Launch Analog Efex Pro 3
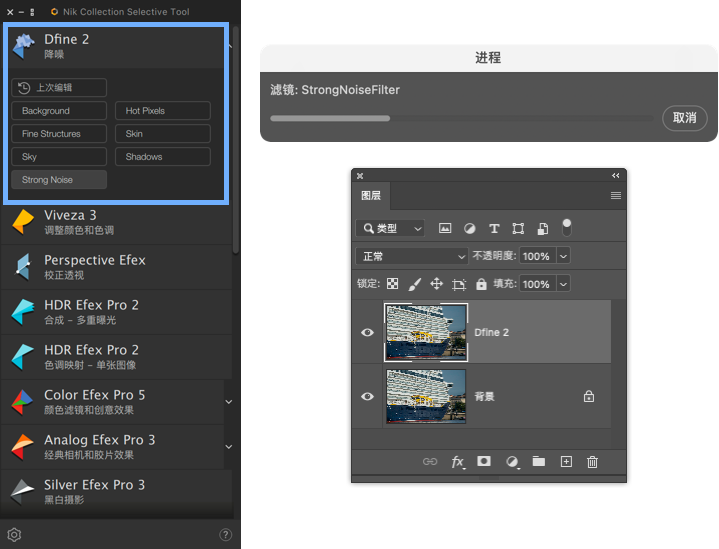Image resolution: width=719 pixels, height=549 pixels. click(x=113, y=447)
